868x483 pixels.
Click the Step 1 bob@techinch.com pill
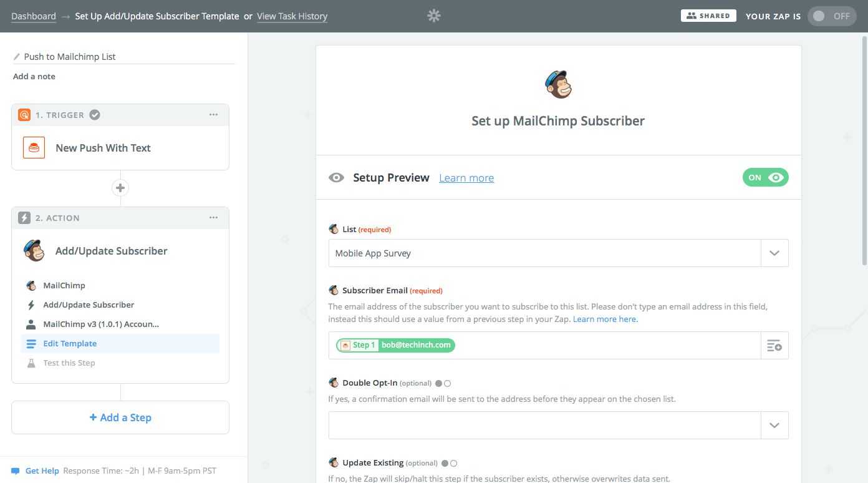coord(396,345)
